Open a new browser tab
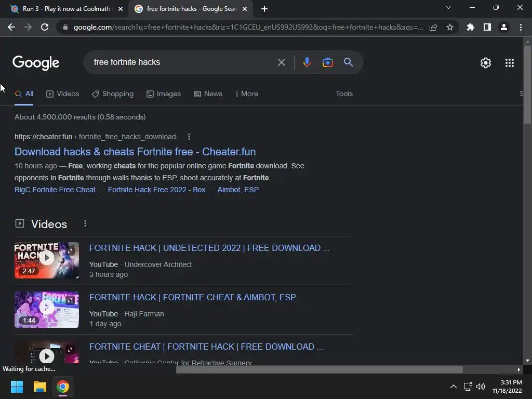Image resolution: width=532 pixels, height=399 pixels. (264, 9)
